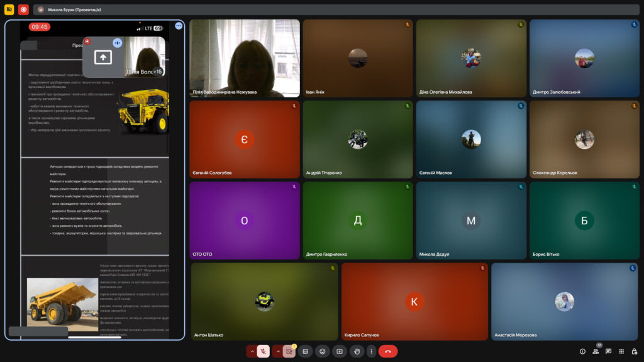The image size is (644, 362).
Task: Click the mic icon on Євгеній Маслов's tile
Action: click(x=521, y=106)
